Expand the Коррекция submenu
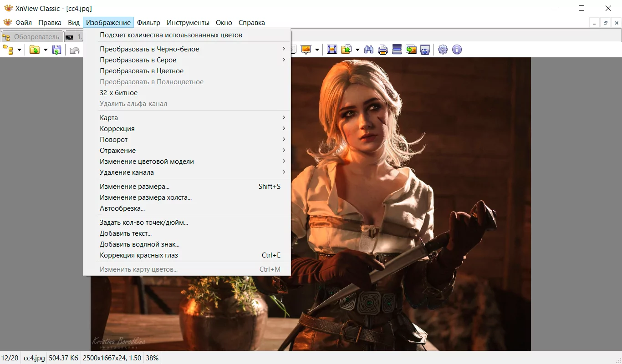Viewport: 622px width, 364px height. tap(187, 129)
